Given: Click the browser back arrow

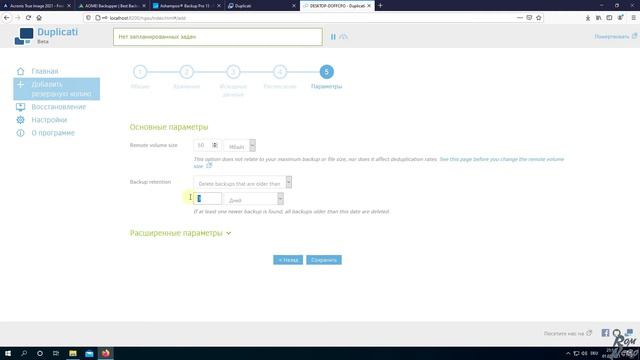Looking at the screenshot, I should (7, 18).
